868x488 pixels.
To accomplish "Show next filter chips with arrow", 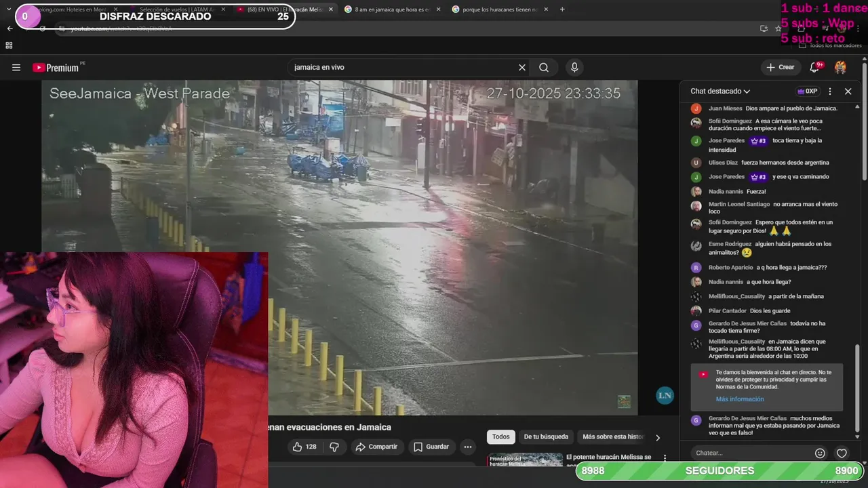I will coord(657,437).
